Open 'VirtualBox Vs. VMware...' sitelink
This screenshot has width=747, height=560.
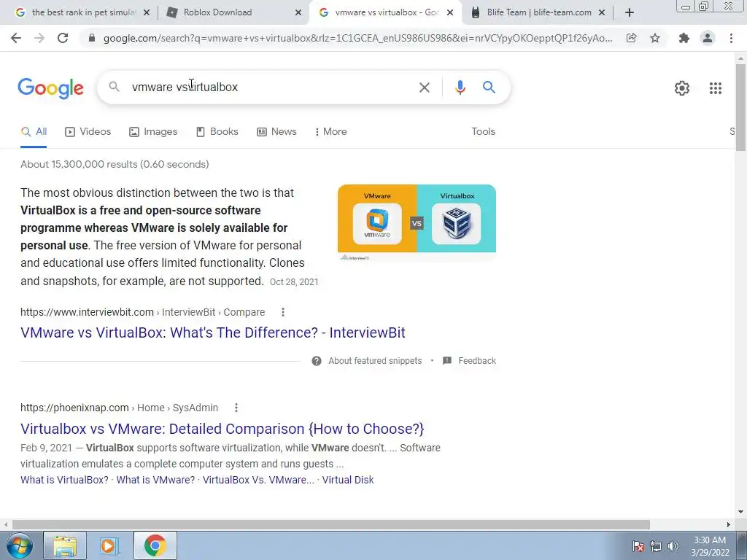coord(258,480)
